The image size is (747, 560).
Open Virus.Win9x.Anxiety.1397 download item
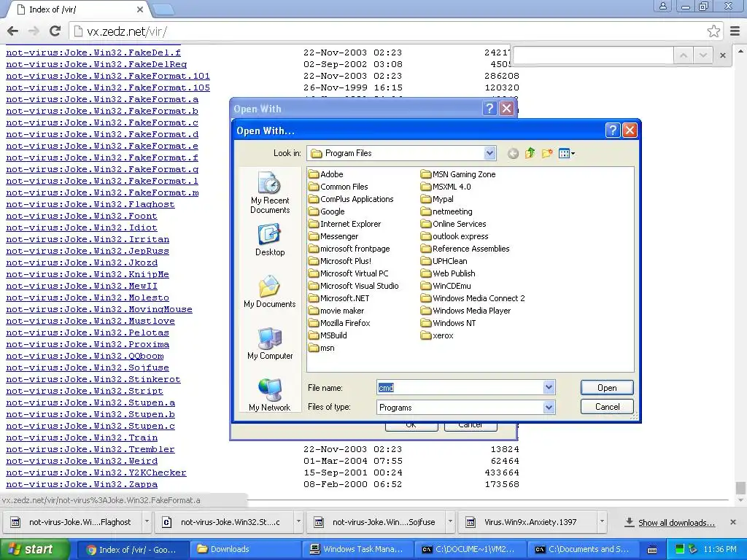point(528,522)
